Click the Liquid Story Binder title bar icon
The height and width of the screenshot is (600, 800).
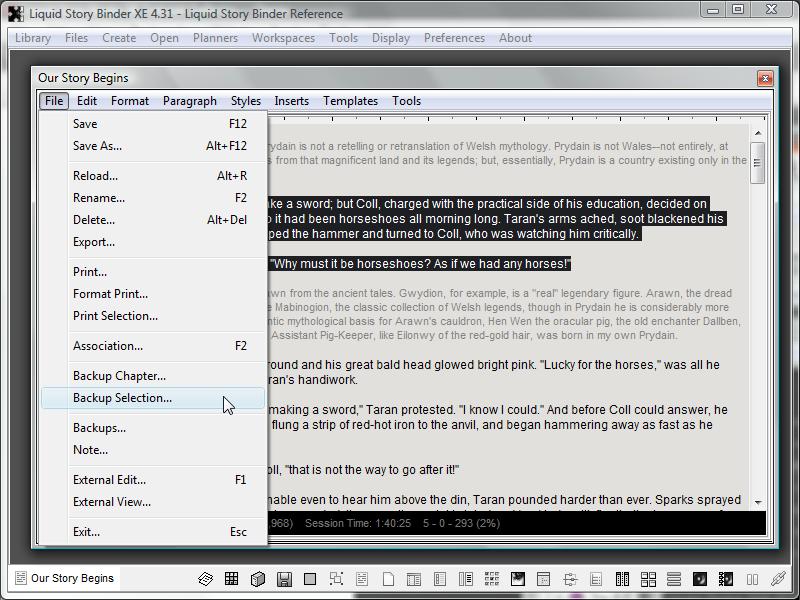15,13
